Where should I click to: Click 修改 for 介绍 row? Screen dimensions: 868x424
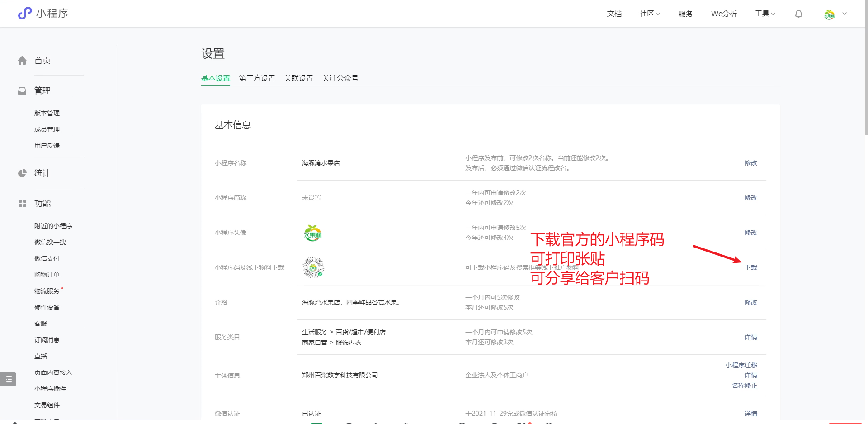click(x=751, y=302)
